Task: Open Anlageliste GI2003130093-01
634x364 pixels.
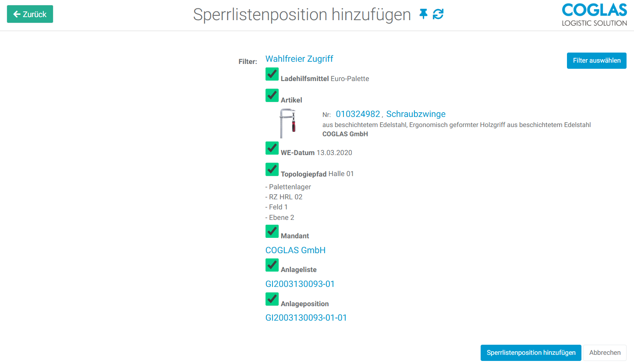Action: pos(300,284)
